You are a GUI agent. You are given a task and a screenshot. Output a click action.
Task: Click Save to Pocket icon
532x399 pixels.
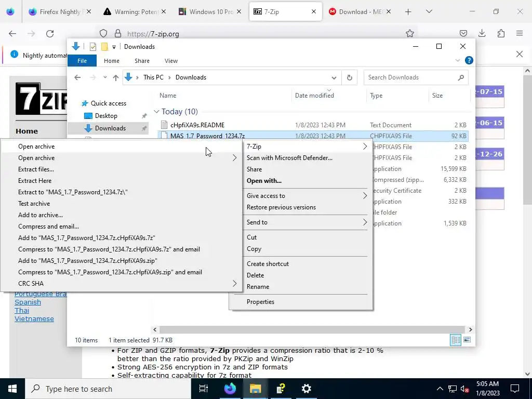click(x=463, y=33)
